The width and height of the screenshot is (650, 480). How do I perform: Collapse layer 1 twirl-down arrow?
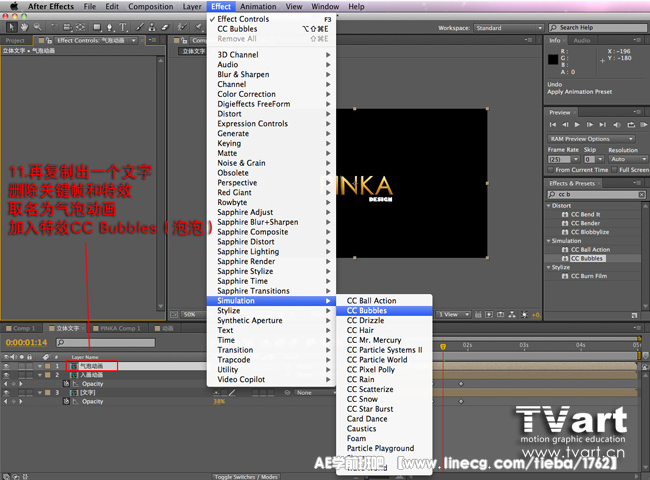(x=40, y=366)
